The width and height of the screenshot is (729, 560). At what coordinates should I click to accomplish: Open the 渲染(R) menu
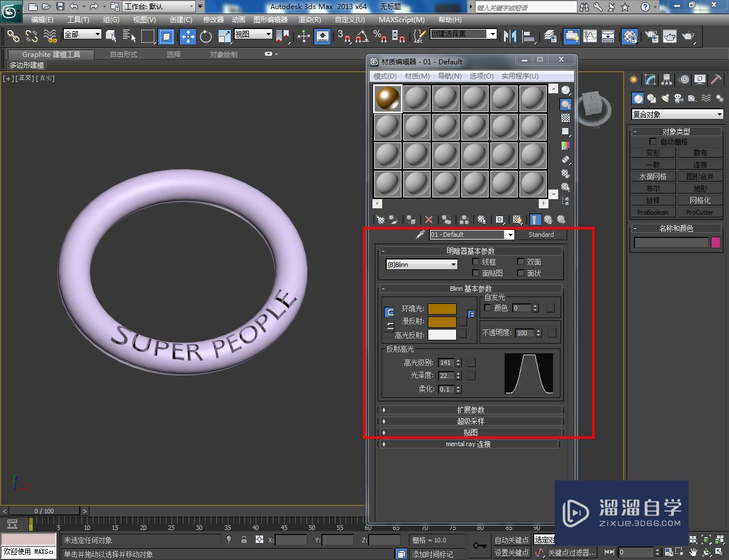(x=309, y=19)
